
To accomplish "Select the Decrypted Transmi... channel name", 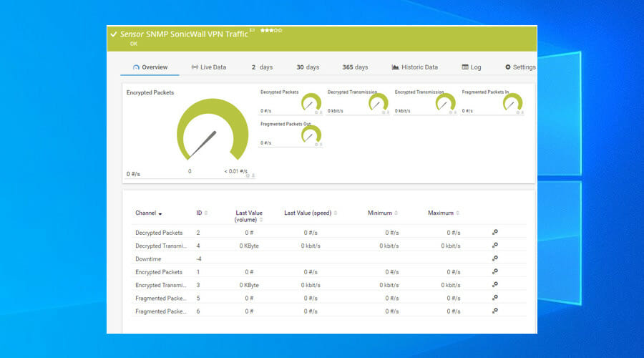I will (x=160, y=246).
